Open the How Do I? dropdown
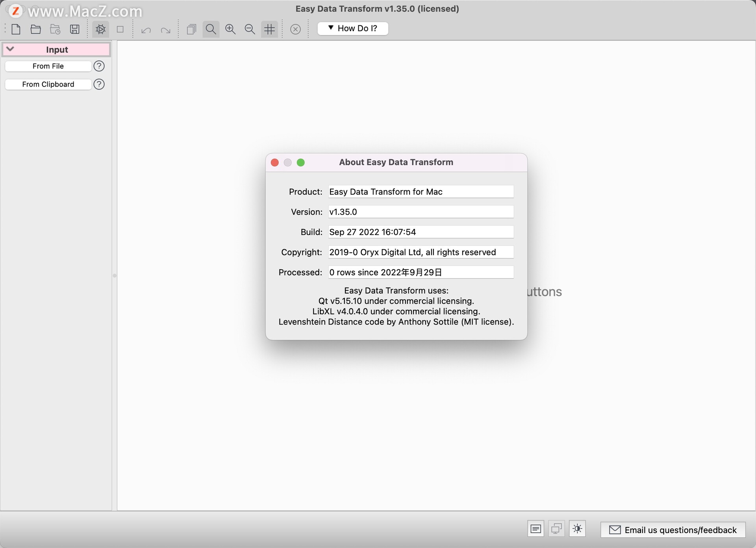Screen dimensions: 756x548 [353, 28]
